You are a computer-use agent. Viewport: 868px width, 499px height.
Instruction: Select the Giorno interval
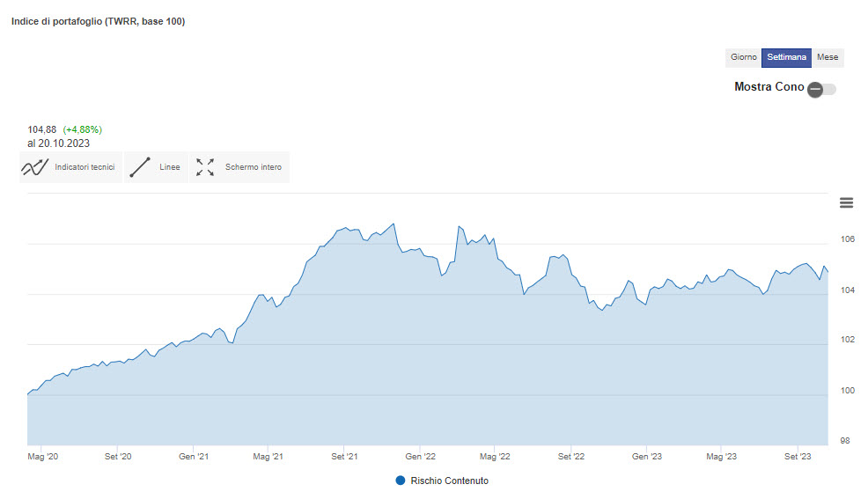[744, 57]
